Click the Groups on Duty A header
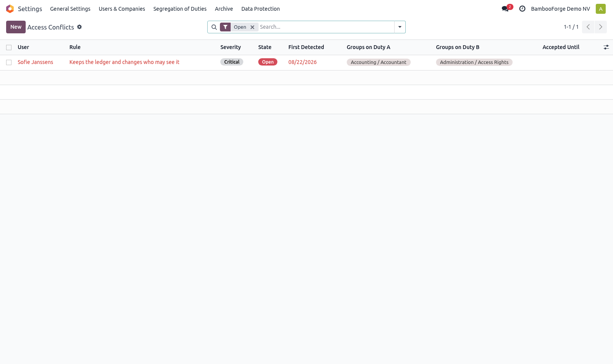This screenshot has height=364, width=613. [369, 47]
